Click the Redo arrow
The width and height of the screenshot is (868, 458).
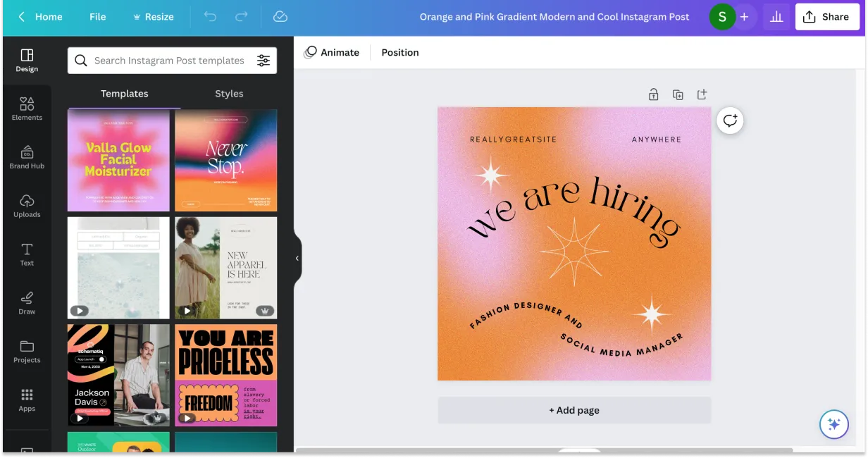tap(241, 16)
